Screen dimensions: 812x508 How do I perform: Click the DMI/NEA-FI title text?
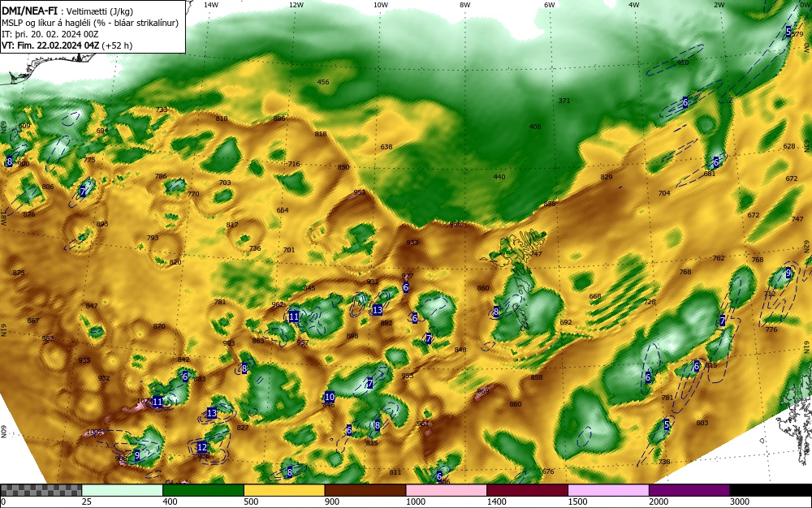(x=29, y=11)
